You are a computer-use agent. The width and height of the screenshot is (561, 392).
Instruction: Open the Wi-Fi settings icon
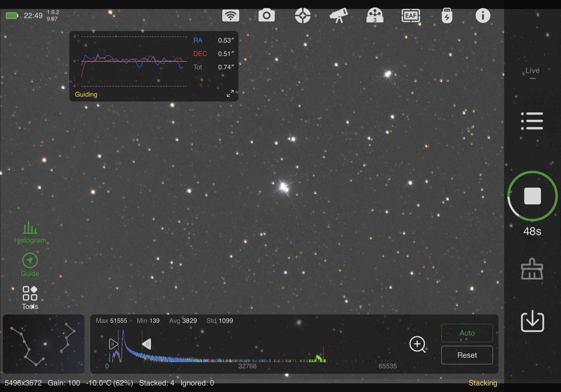click(231, 15)
